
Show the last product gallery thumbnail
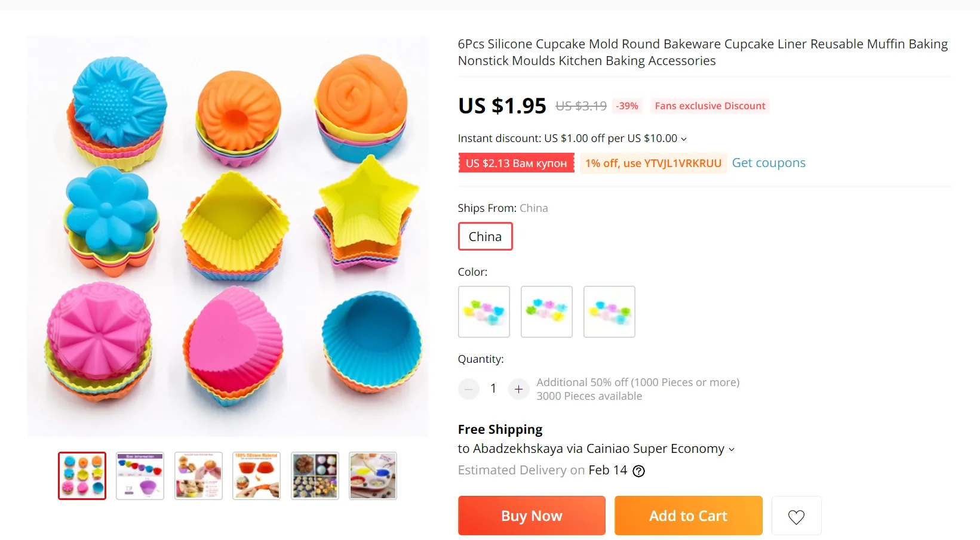[x=373, y=476]
